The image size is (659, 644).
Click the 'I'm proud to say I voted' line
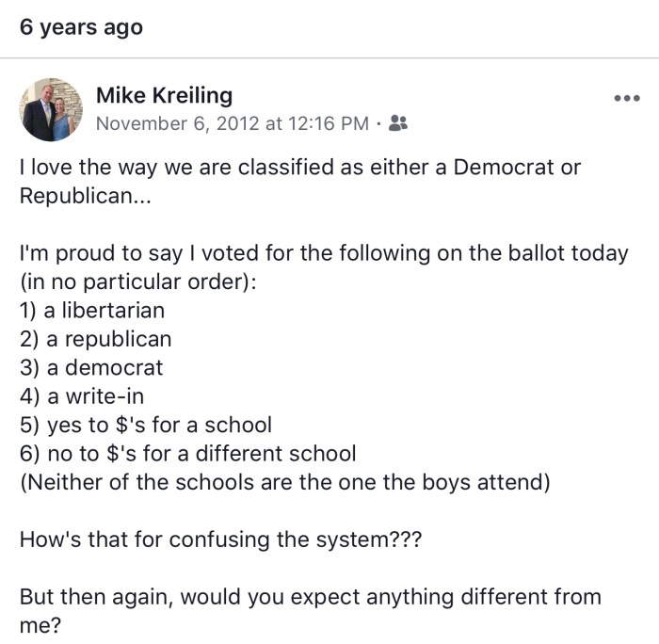click(322, 253)
